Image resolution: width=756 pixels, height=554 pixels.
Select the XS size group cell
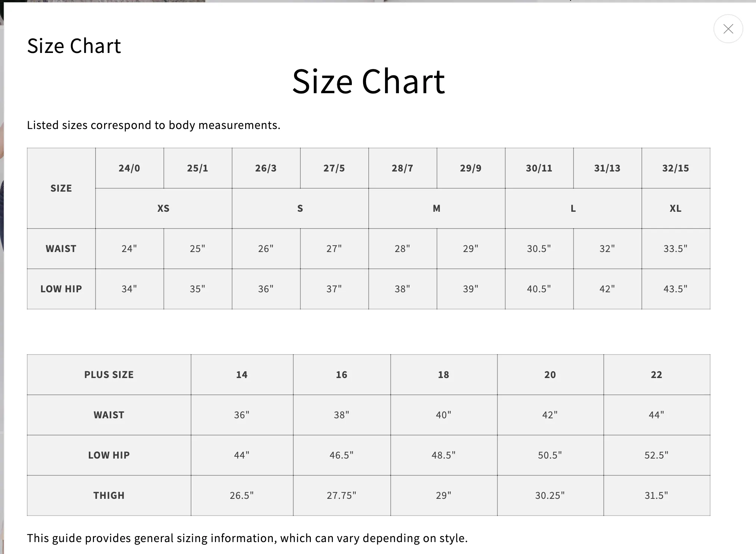163,208
